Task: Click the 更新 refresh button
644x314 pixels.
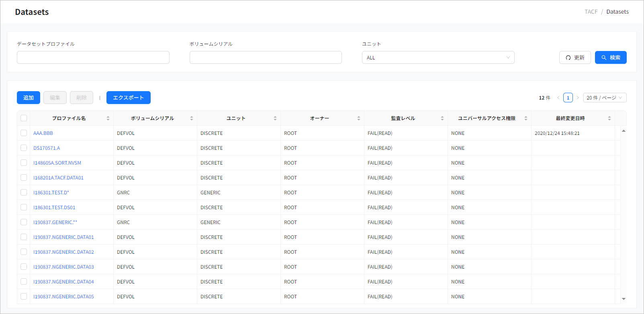Action: click(575, 57)
